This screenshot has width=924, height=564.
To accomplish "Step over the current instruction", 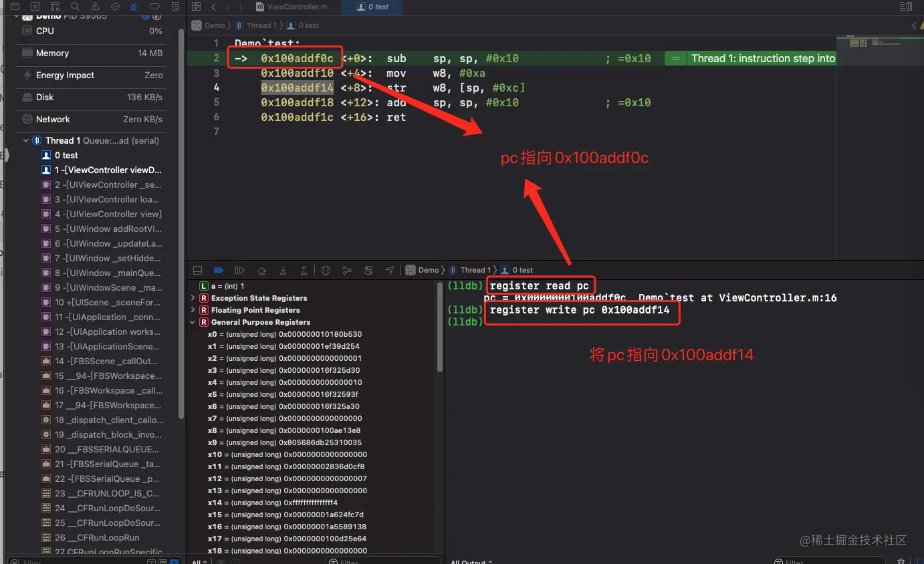I will click(x=261, y=270).
